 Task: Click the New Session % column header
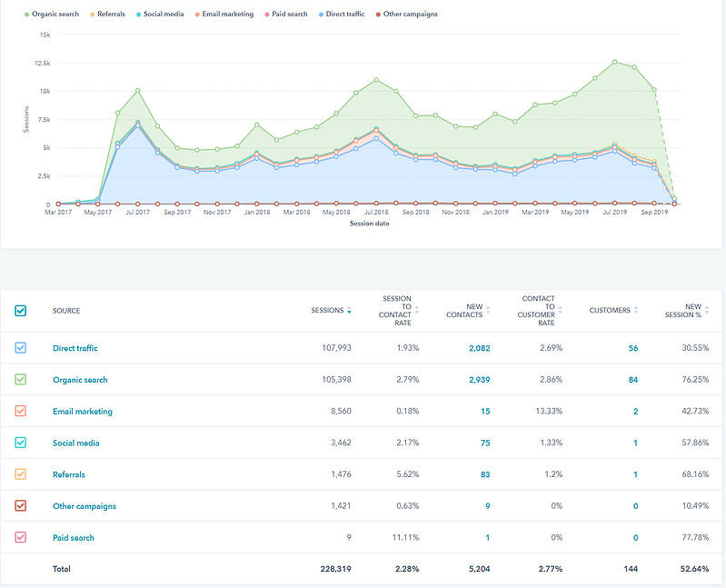[x=683, y=311]
